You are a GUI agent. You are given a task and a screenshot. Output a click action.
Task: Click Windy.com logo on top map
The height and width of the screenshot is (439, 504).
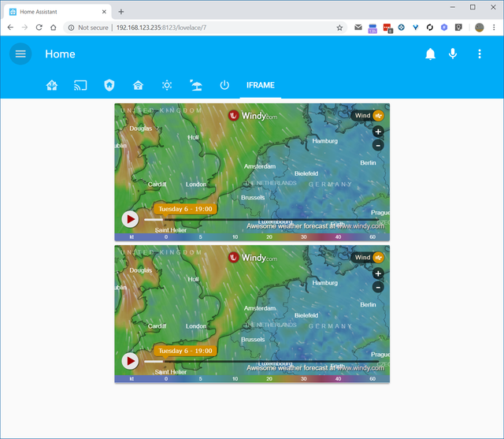(253, 115)
